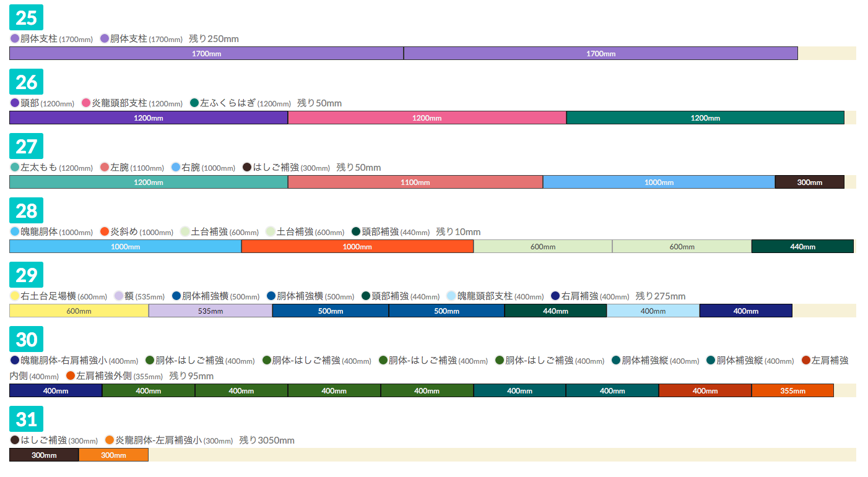Select the teal 1200mm segment in bar 26
The height and width of the screenshot is (477, 868).
pyautogui.click(x=705, y=118)
